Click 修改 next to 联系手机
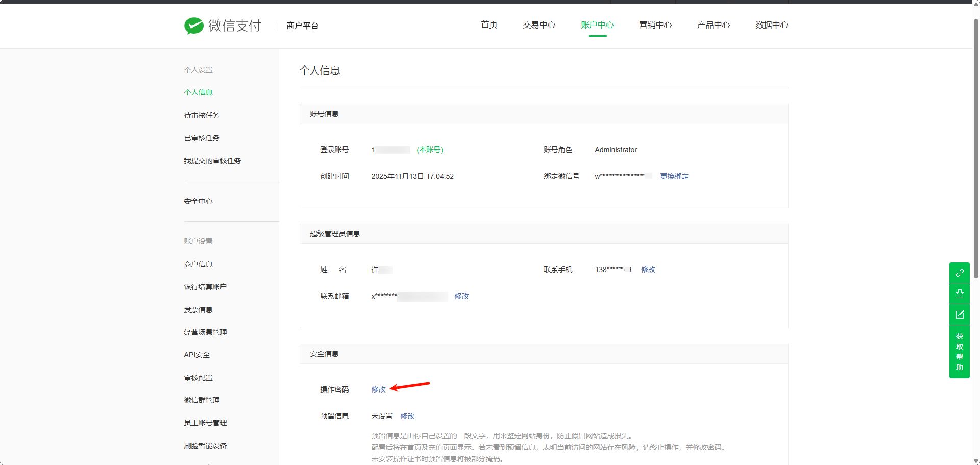The image size is (980, 465). (x=648, y=270)
